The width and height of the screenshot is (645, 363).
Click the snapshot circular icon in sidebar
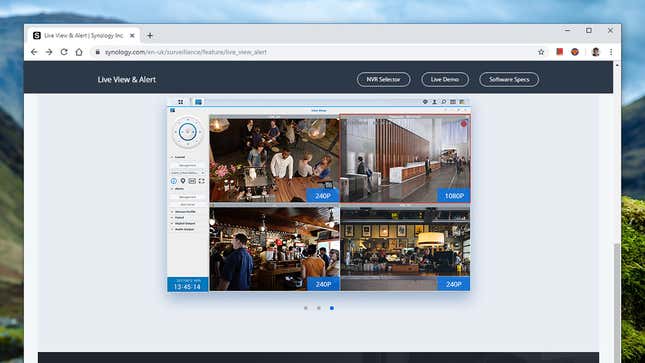[x=174, y=181]
